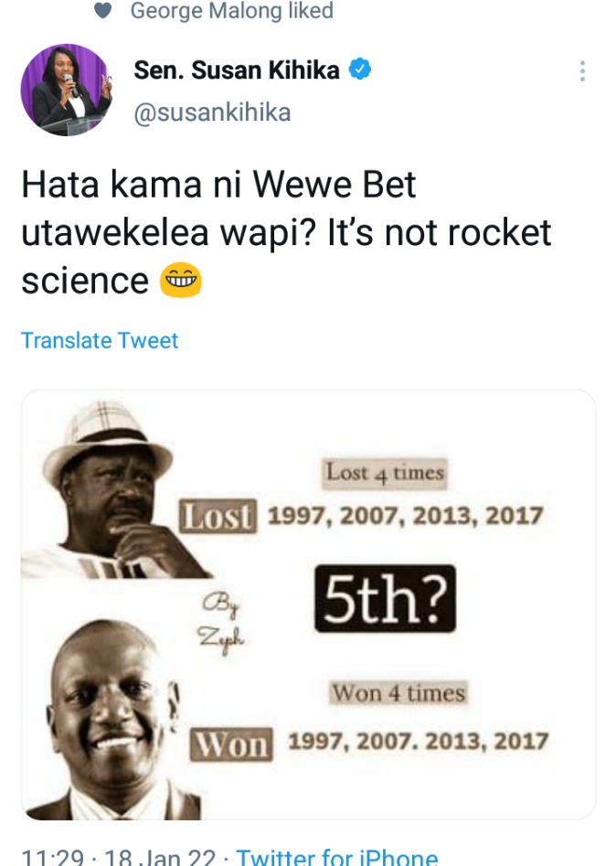Click the black "5th?" box in the image
This screenshot has width=616, height=866.
386,598
